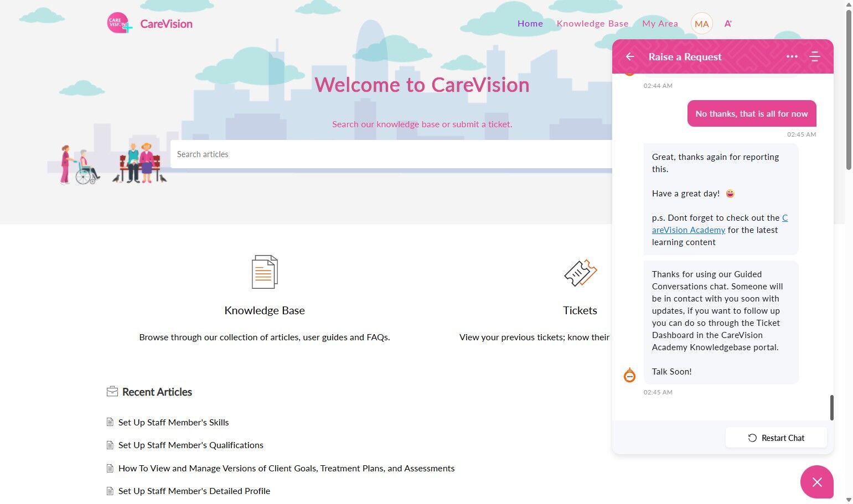This screenshot has height=504, width=853.
Task: Open the Knowledge Base navigation menu
Action: [x=592, y=24]
